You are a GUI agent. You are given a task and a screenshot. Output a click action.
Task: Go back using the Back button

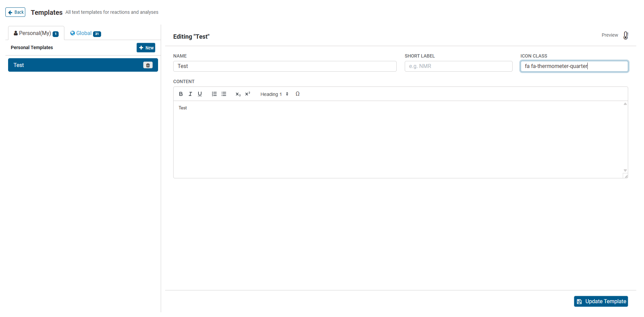coord(15,12)
